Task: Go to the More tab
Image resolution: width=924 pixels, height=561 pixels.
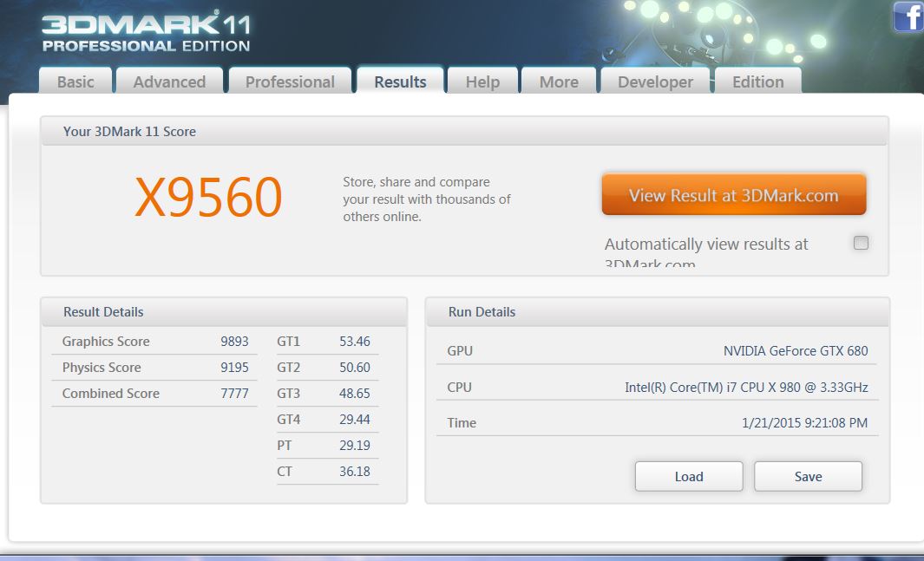Action: pyautogui.click(x=559, y=82)
